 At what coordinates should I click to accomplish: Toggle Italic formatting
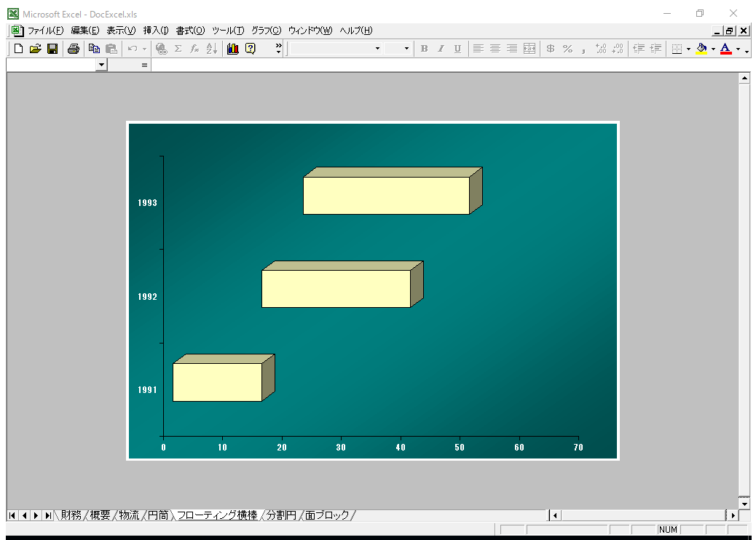coord(441,49)
